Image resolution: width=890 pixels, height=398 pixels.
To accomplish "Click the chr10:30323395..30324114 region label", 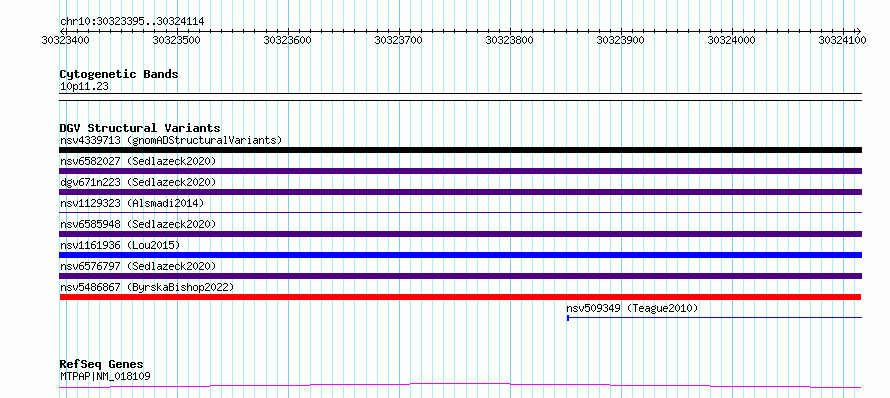I will click(132, 22).
